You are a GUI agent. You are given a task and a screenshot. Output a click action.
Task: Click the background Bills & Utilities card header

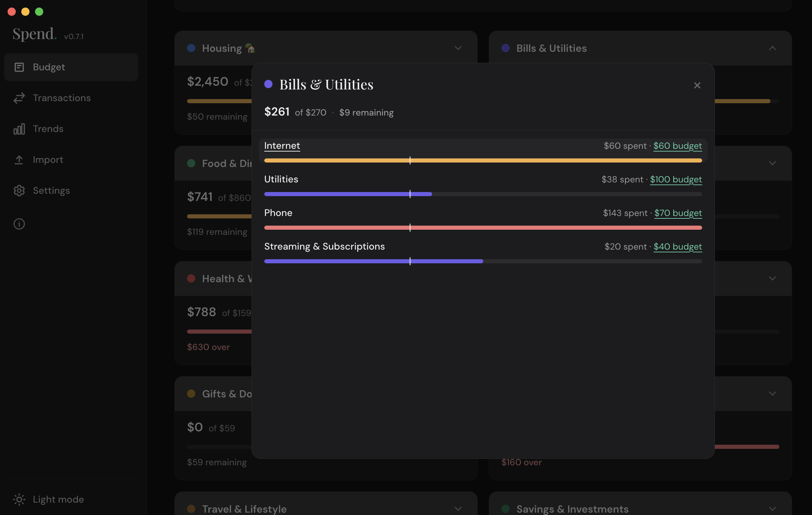(640, 48)
